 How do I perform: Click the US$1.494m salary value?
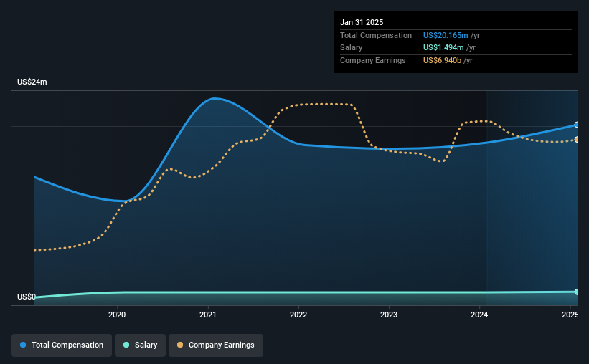443,48
